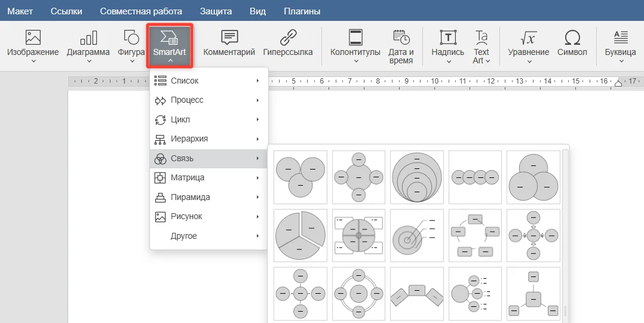Click the Уравнение equation icon
This screenshot has width=644, height=323.
[x=529, y=38]
